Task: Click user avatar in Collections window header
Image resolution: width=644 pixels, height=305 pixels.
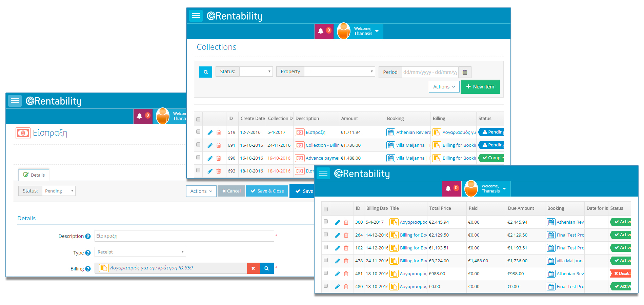Action: (x=344, y=31)
